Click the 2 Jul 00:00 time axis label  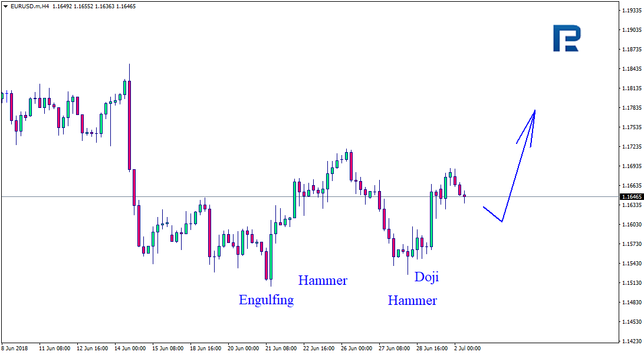point(468,349)
